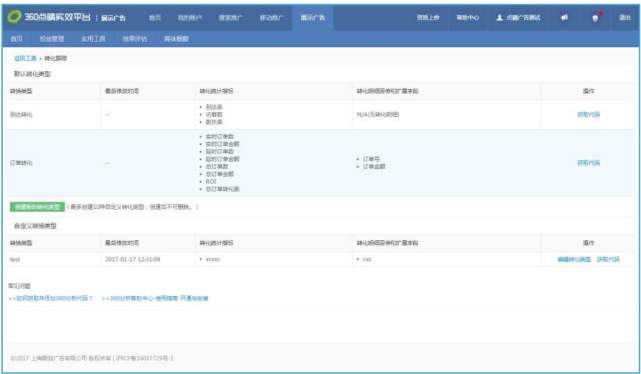Open the 帮助中心 link in the header
Viewport: 641px width, 374px height.
[x=467, y=18]
